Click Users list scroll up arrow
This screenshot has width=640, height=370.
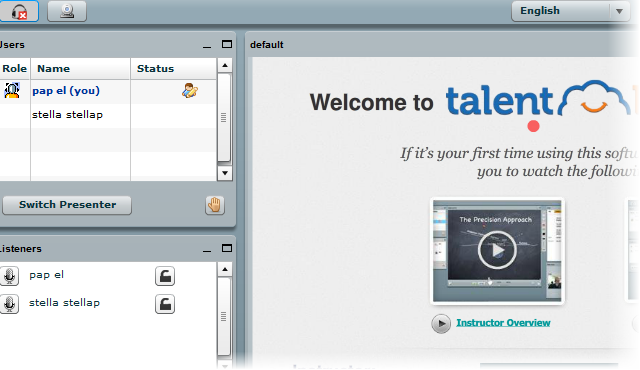pos(224,65)
